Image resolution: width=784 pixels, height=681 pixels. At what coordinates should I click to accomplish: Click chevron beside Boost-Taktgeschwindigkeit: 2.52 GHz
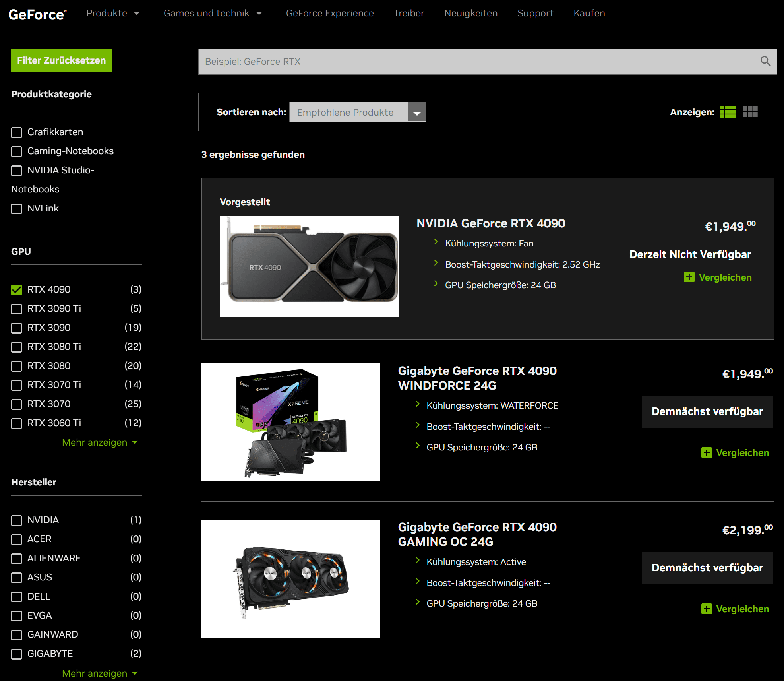[436, 263]
